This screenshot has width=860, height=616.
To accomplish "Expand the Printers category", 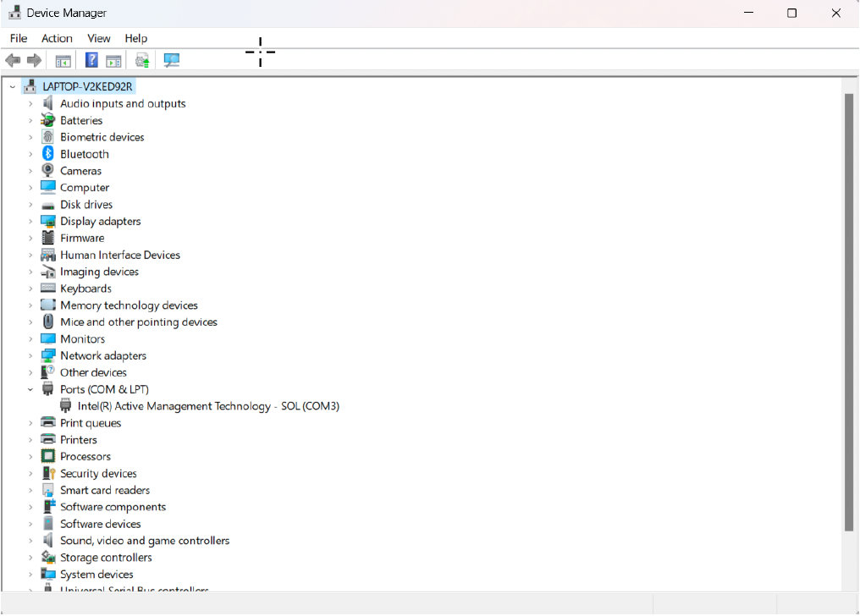I will click(x=30, y=439).
